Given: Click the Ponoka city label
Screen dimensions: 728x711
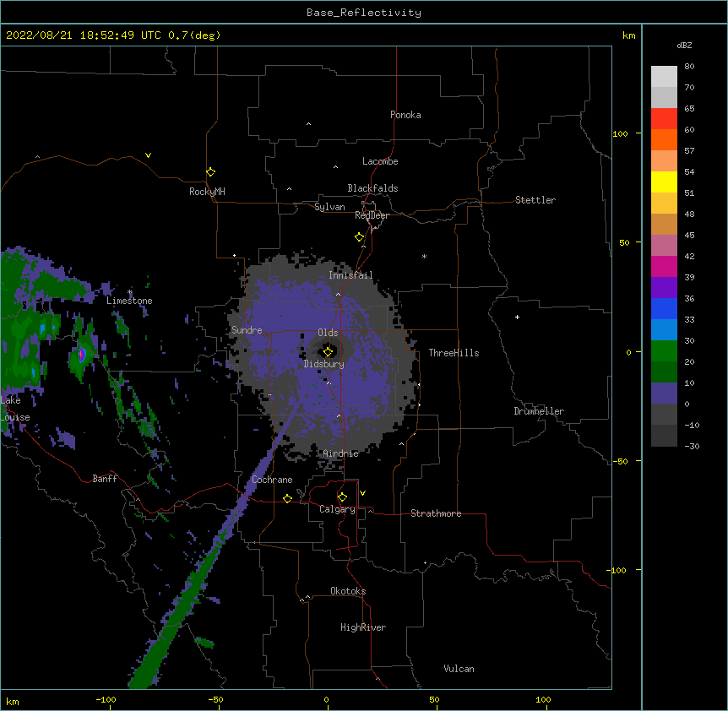Looking at the screenshot, I should point(405,115).
